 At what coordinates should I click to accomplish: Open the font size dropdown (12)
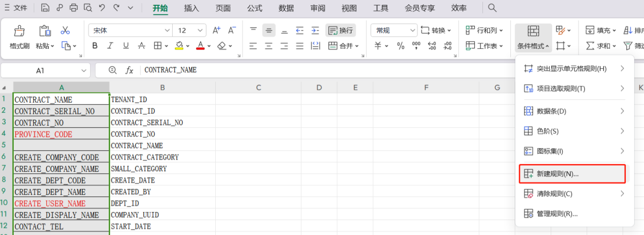201,31
